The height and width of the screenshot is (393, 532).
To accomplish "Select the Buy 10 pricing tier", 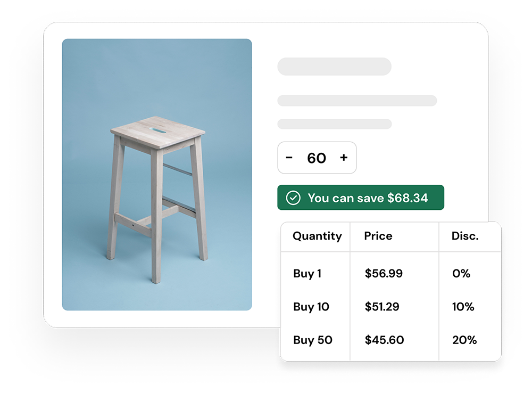I will (311, 307).
